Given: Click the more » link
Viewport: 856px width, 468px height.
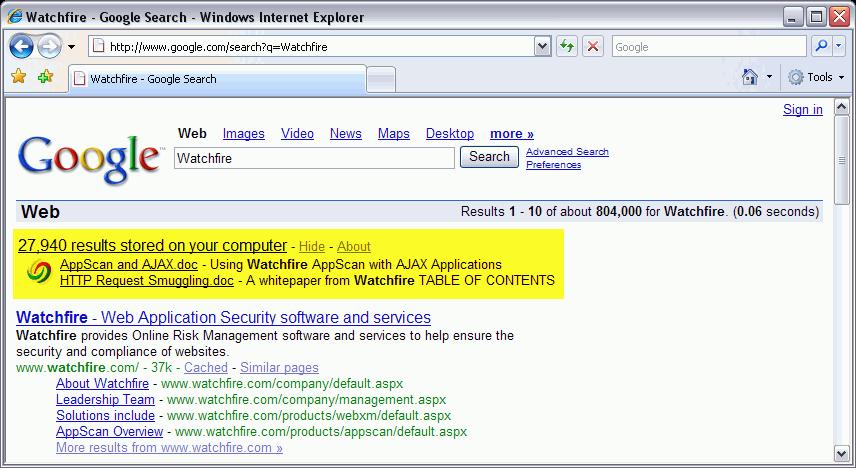Looking at the screenshot, I should 512,134.
